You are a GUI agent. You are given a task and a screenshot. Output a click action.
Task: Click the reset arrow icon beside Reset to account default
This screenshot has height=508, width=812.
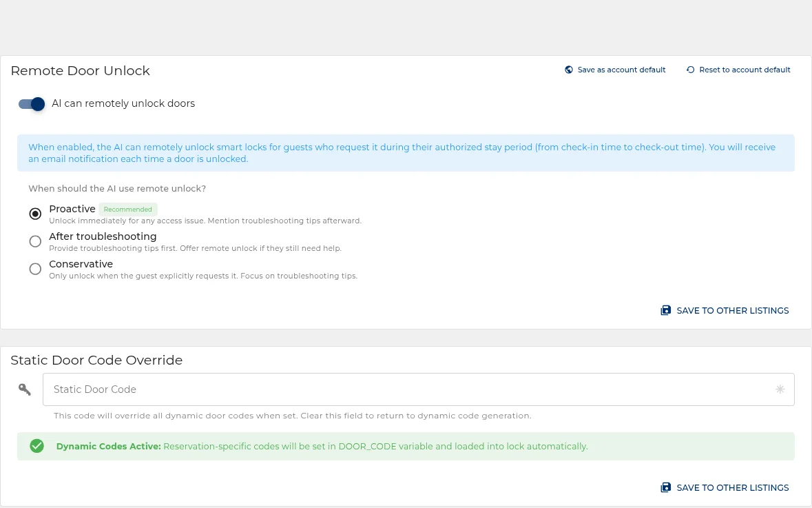[x=690, y=70]
